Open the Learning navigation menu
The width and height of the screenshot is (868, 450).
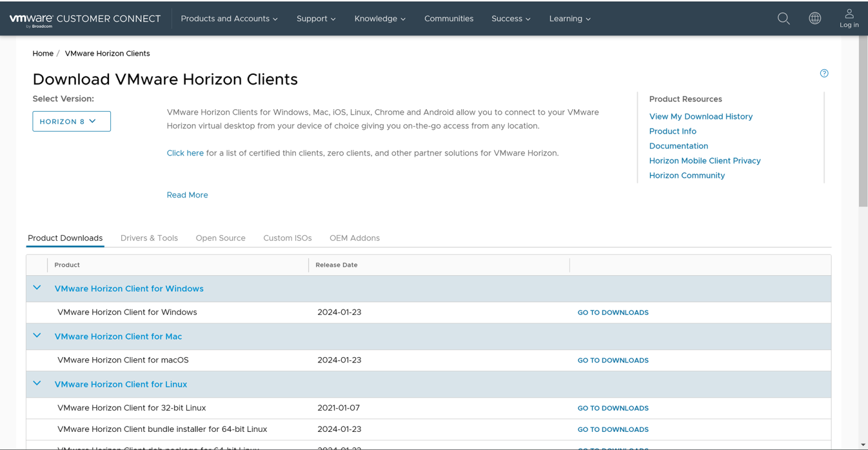point(569,18)
